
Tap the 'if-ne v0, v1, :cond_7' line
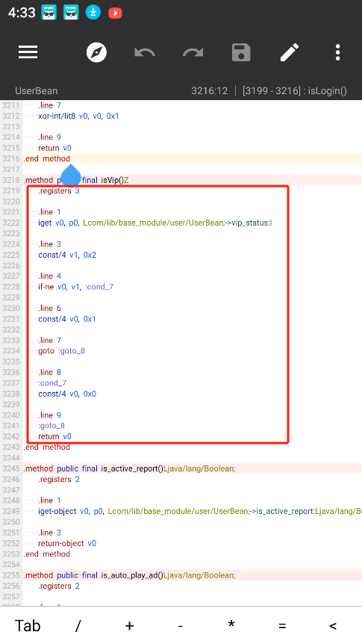[x=76, y=287]
